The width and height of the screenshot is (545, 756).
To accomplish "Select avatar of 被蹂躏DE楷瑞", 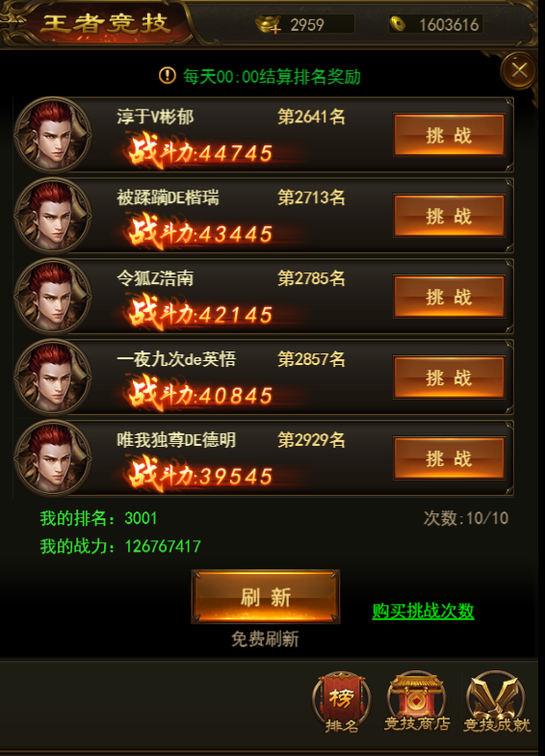I will click(x=53, y=216).
